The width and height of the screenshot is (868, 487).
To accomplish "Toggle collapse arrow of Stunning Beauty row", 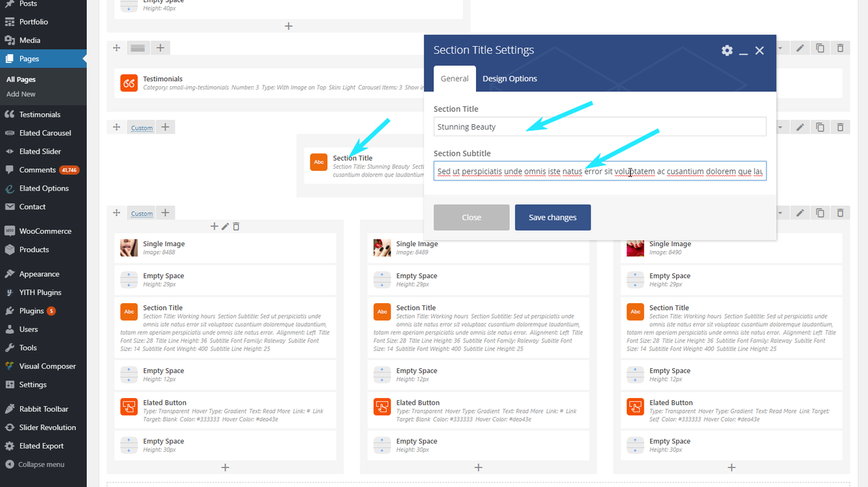I will pyautogui.click(x=780, y=127).
